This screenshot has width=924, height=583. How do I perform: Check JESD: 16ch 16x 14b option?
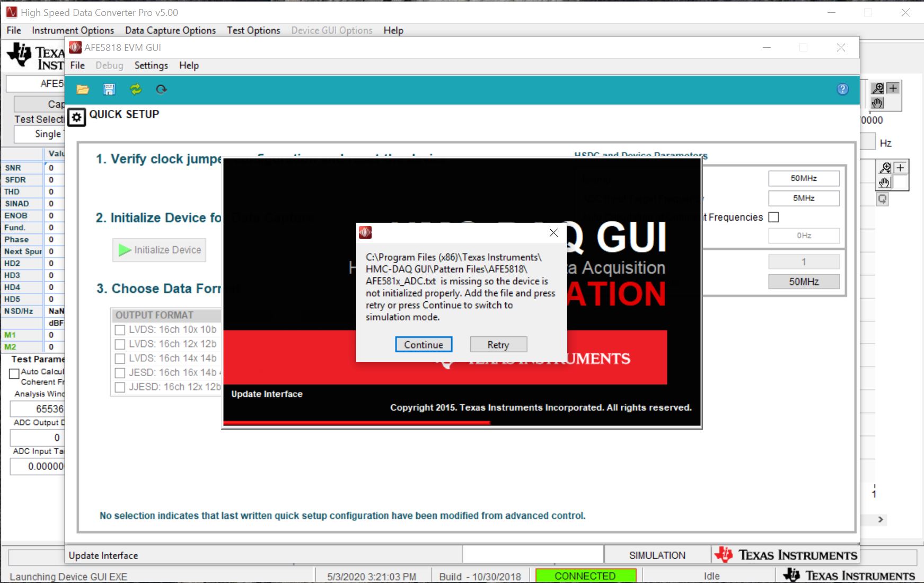(x=120, y=373)
